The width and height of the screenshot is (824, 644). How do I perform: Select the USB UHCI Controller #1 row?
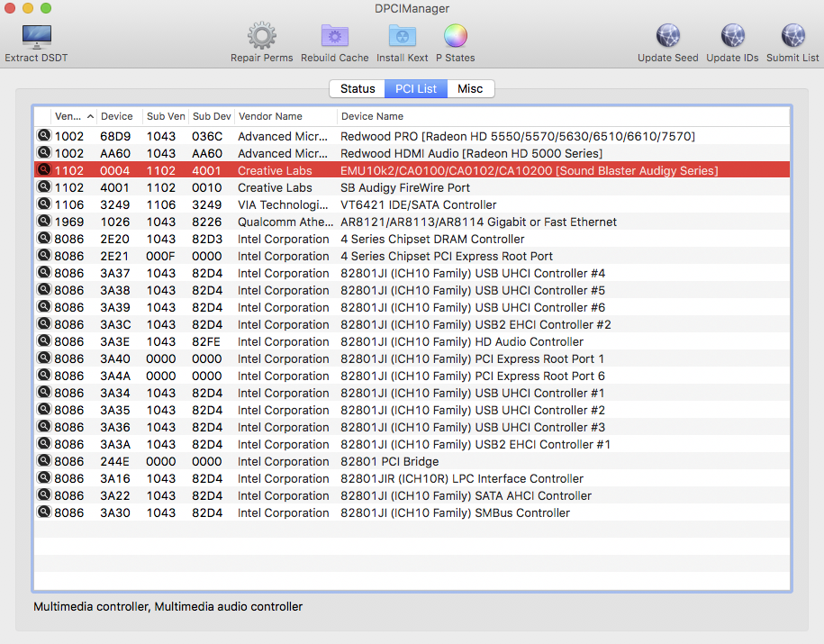pyautogui.click(x=412, y=393)
